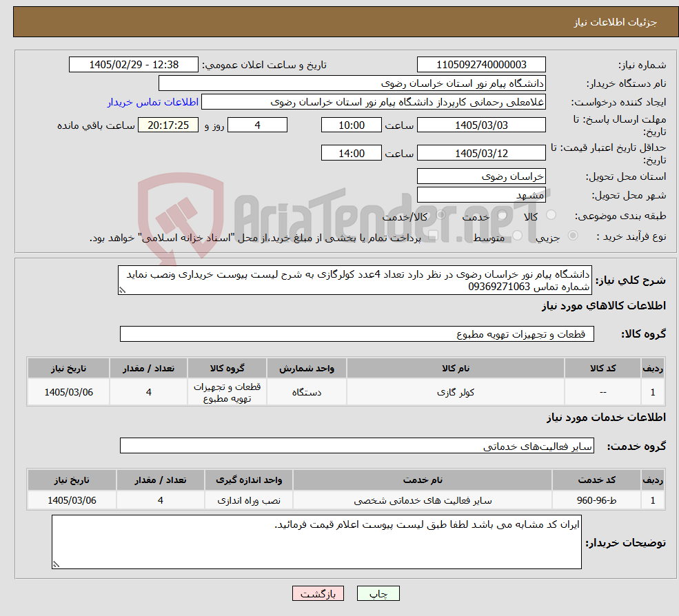Click the کد کالا column header
The height and width of the screenshot is (616, 679).
pyautogui.click(x=602, y=369)
